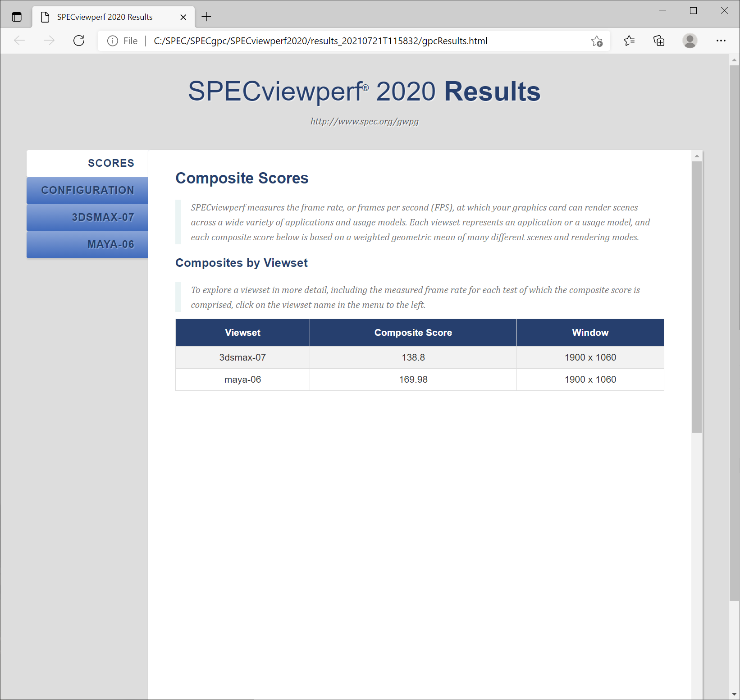The width and height of the screenshot is (740, 700).
Task: Click the 169.98 composite score value
Action: coord(413,380)
